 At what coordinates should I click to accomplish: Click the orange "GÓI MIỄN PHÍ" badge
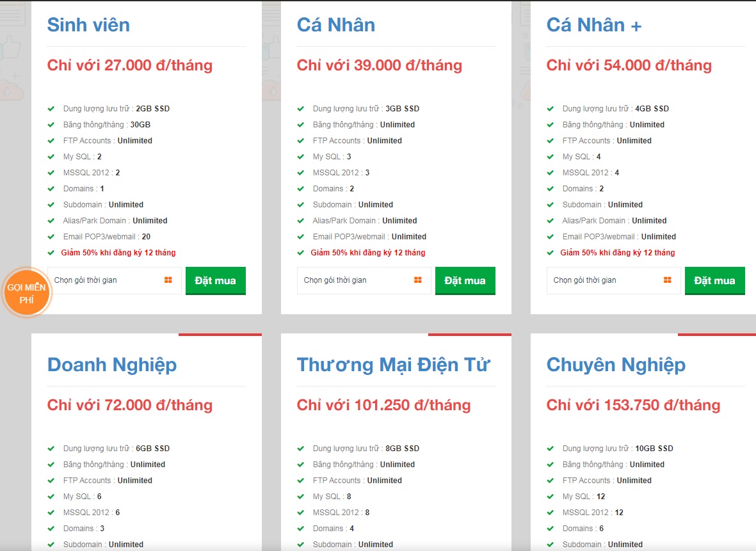[x=26, y=293]
